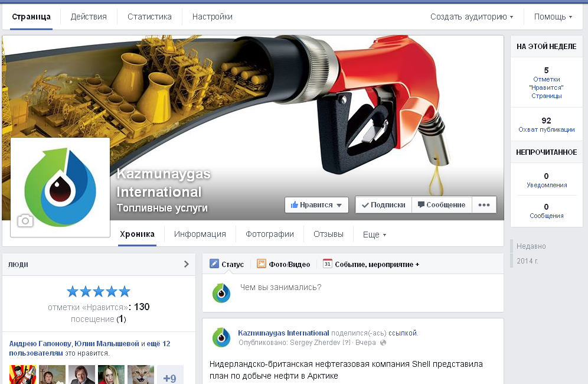588x384 pixels.
Task: Click the Юлии Малышевой name link
Action: (107, 343)
